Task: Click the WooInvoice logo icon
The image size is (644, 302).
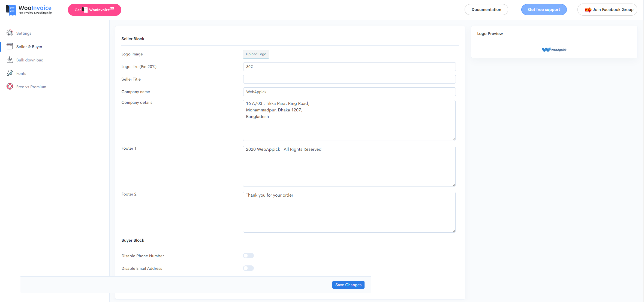Action: pyautogui.click(x=11, y=10)
